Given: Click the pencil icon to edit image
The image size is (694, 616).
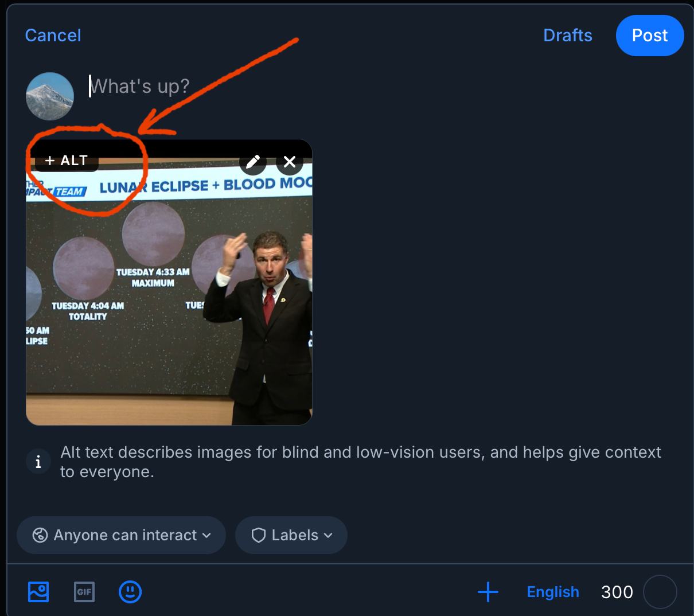Looking at the screenshot, I should click(x=253, y=162).
